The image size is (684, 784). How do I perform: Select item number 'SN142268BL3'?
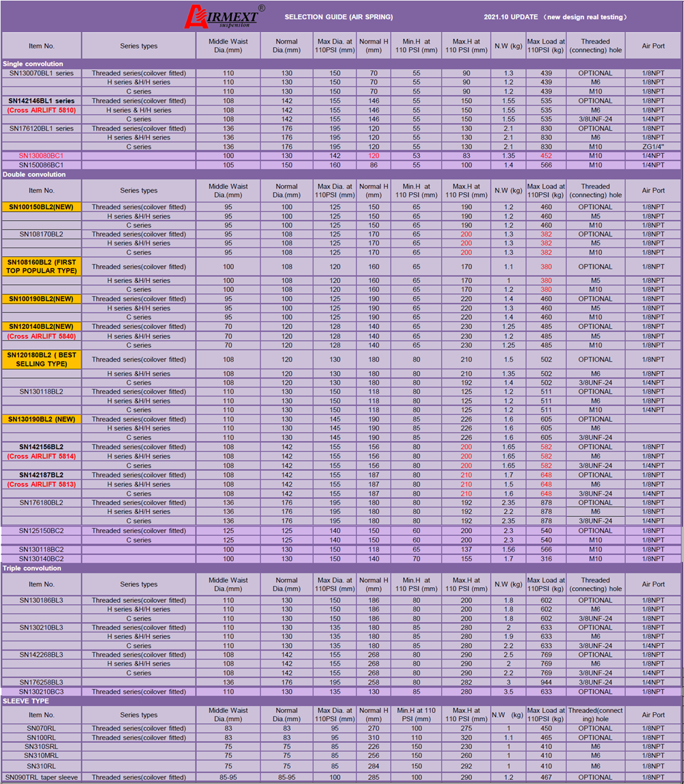click(x=42, y=655)
